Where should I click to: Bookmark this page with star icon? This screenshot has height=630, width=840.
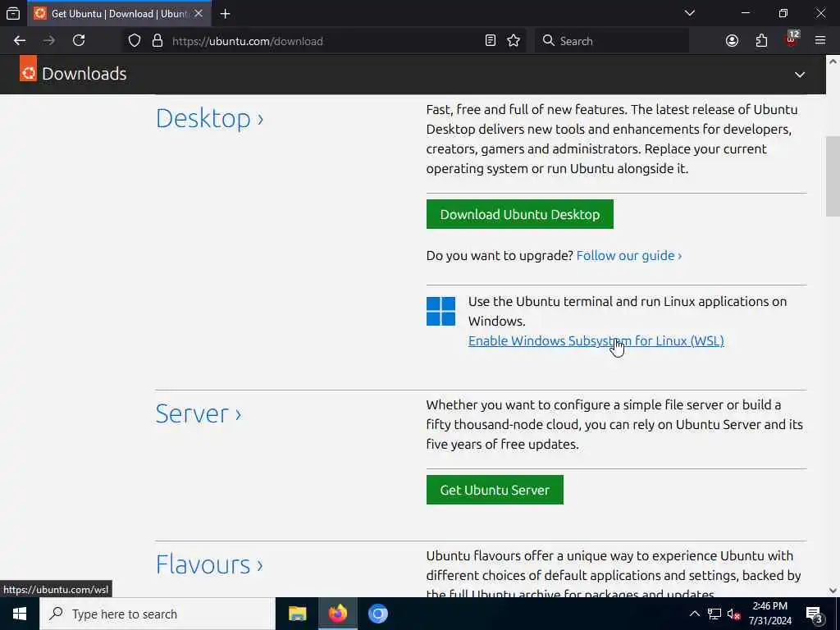click(x=514, y=41)
